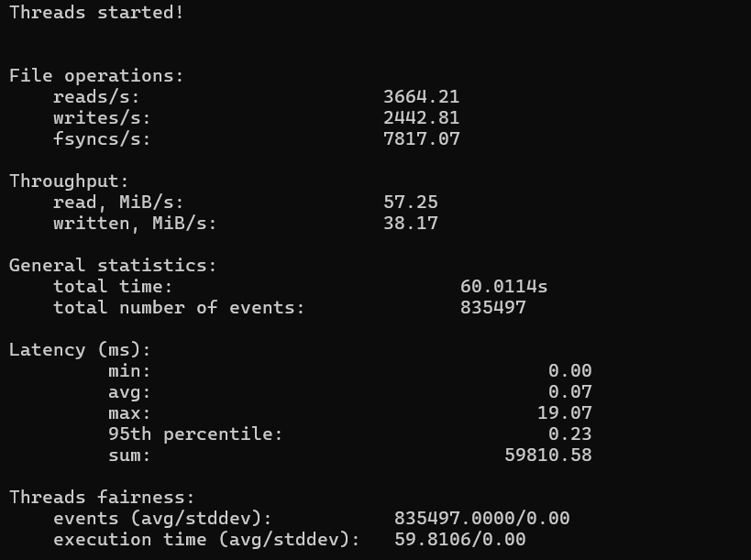
Task: Select the fsyncs/s label
Action: pos(102,138)
